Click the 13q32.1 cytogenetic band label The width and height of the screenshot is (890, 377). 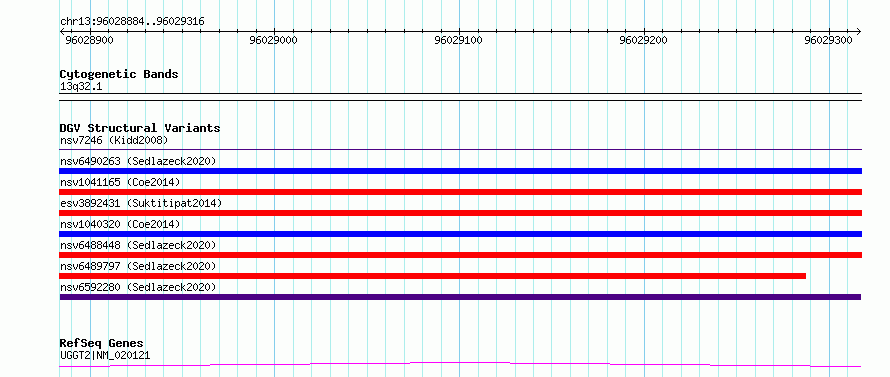coord(81,87)
